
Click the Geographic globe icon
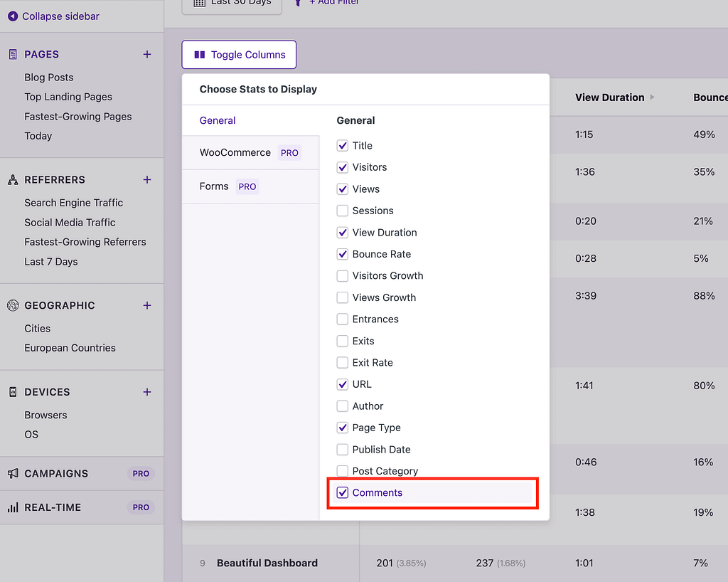(x=11, y=305)
